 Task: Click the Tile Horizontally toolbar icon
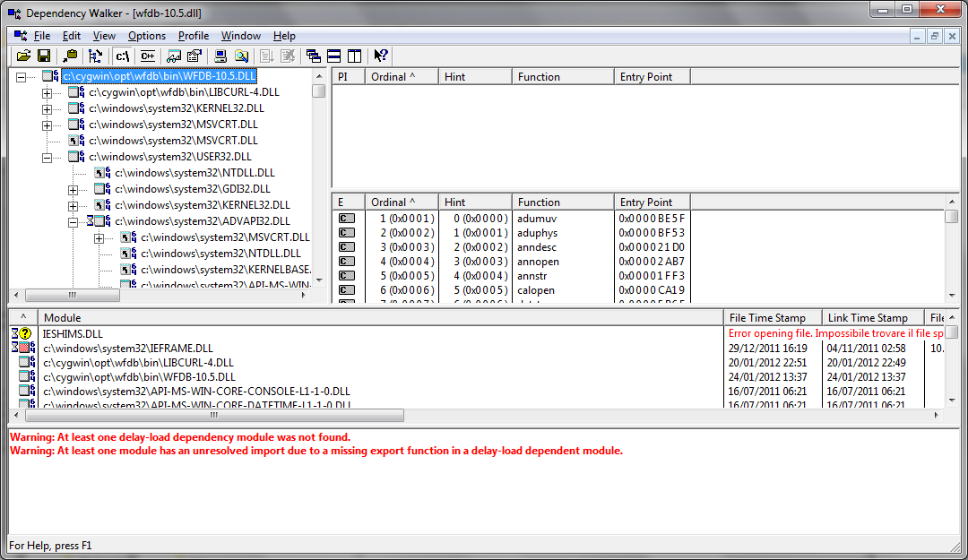(333, 56)
